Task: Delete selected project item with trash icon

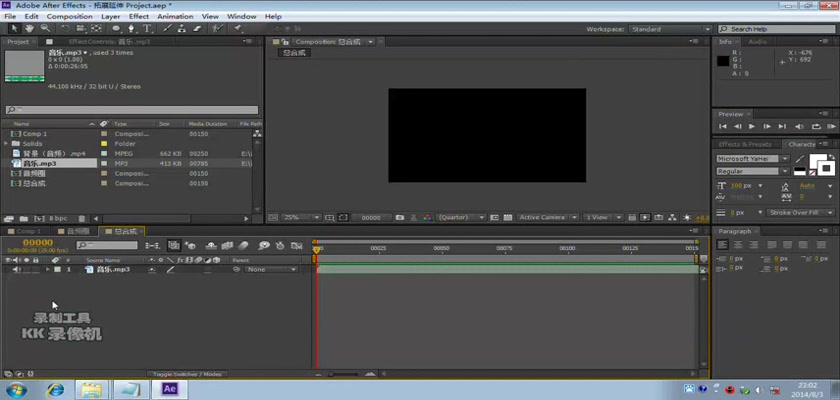Action: pyautogui.click(x=81, y=218)
